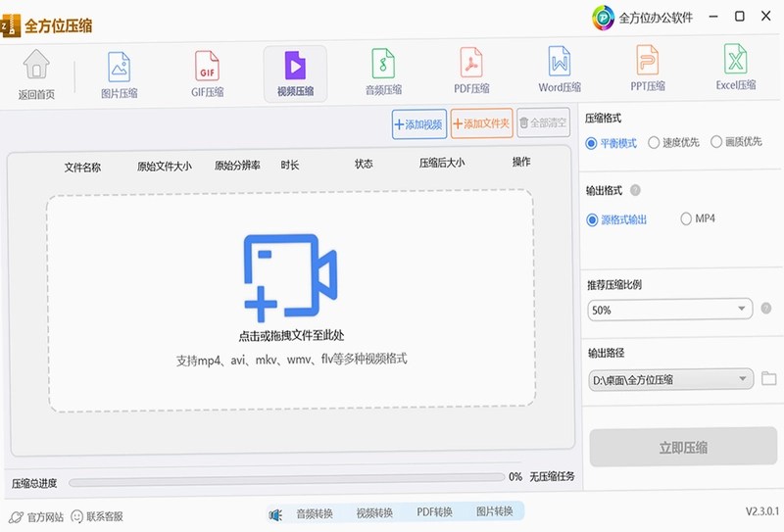Click 原始分辨率 column header
Viewport: 784px width, 532px height.
click(x=237, y=165)
